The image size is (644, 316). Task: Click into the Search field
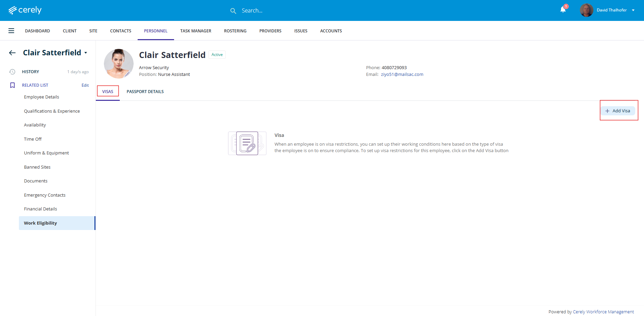click(270, 11)
